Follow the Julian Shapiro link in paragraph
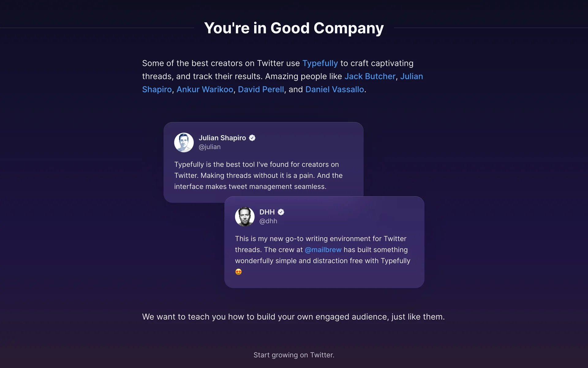 [x=411, y=76]
